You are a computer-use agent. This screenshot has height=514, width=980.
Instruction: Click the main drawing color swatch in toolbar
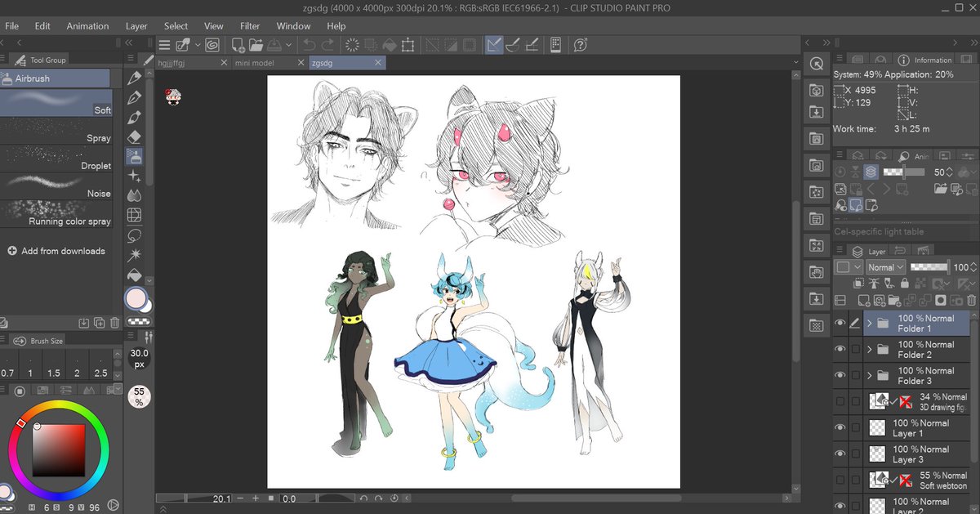(136, 298)
